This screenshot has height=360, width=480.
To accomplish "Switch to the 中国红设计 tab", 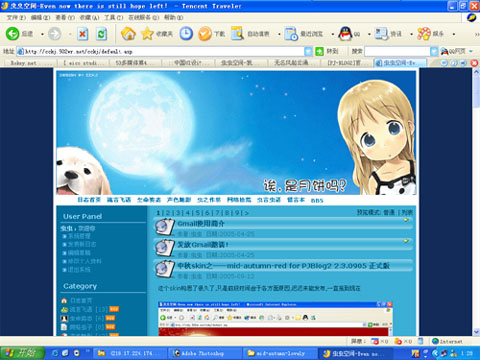I will (x=188, y=63).
